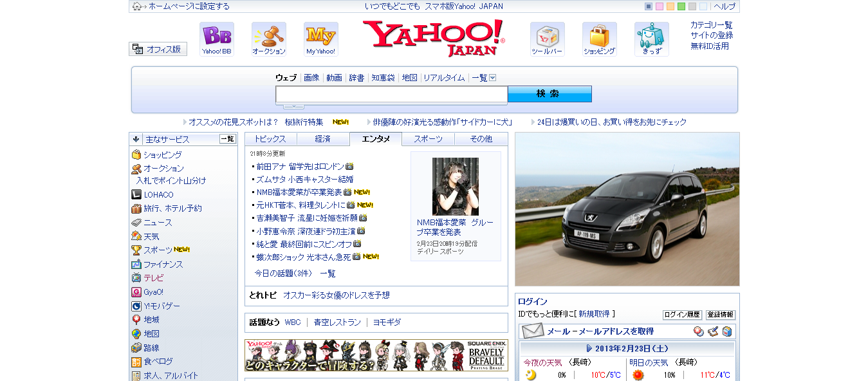Expand the arrow tab below the search box
Viewport: 868px width, 381px height.
tap(293, 106)
